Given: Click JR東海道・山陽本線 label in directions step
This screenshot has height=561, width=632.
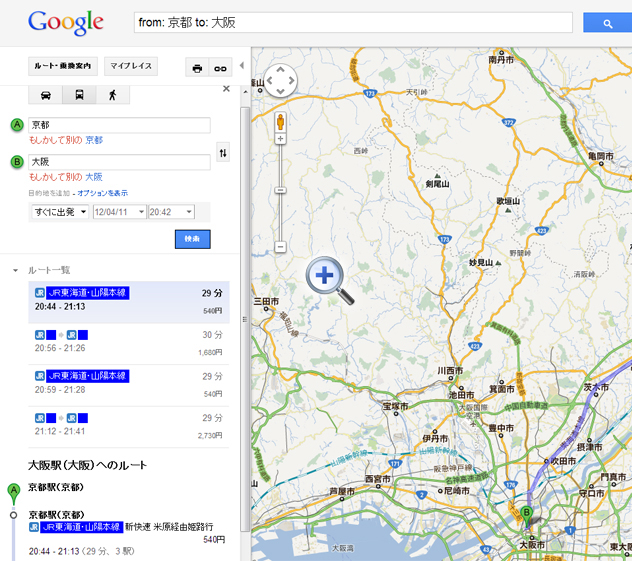Looking at the screenshot, I should pos(81,527).
